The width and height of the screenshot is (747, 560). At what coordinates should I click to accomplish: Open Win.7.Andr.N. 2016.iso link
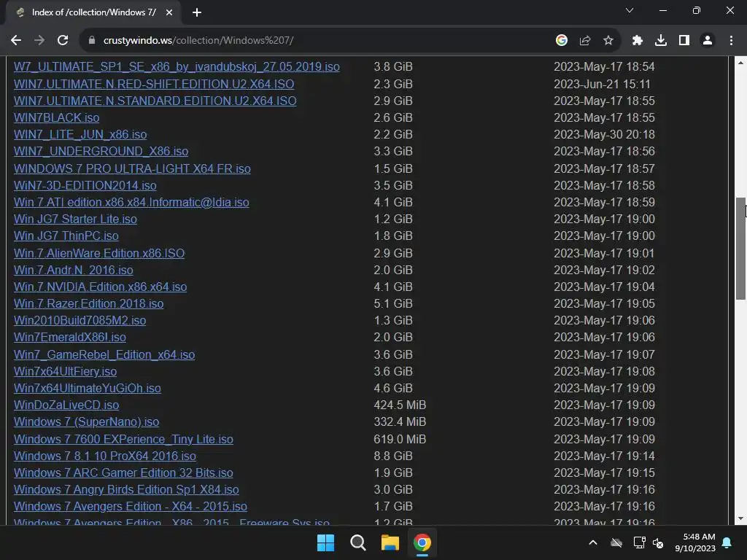[74, 270]
